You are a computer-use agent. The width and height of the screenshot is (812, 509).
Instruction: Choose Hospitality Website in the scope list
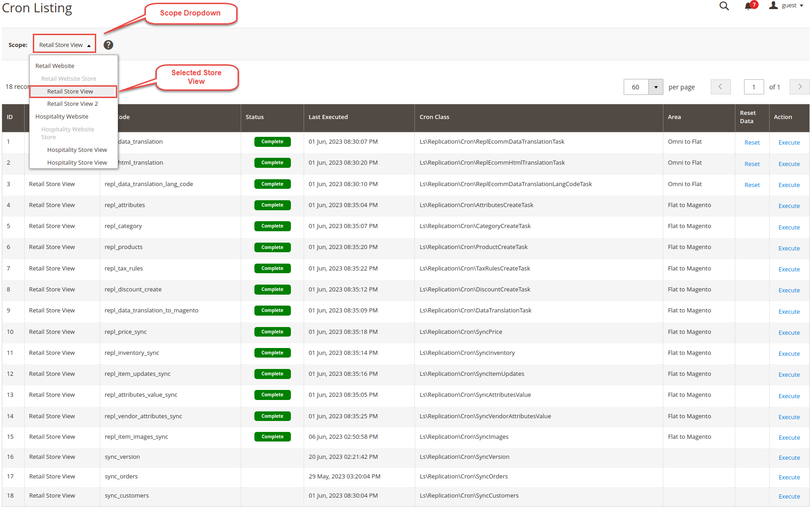62,117
